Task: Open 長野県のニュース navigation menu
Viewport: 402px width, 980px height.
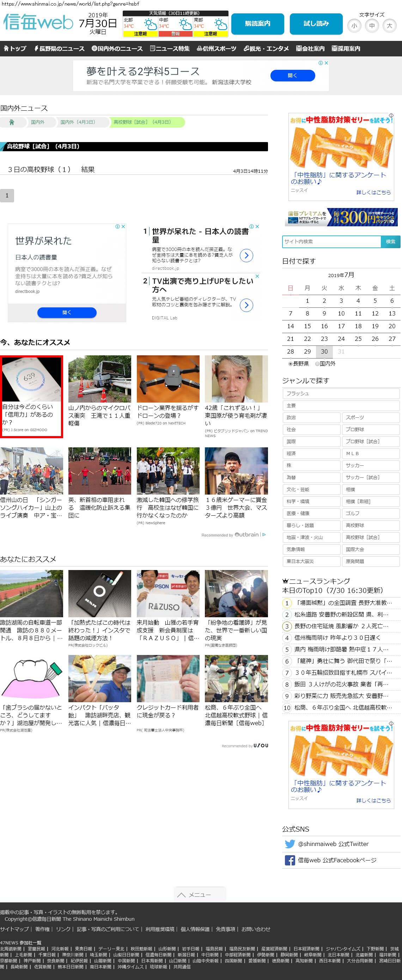Action: (59, 49)
